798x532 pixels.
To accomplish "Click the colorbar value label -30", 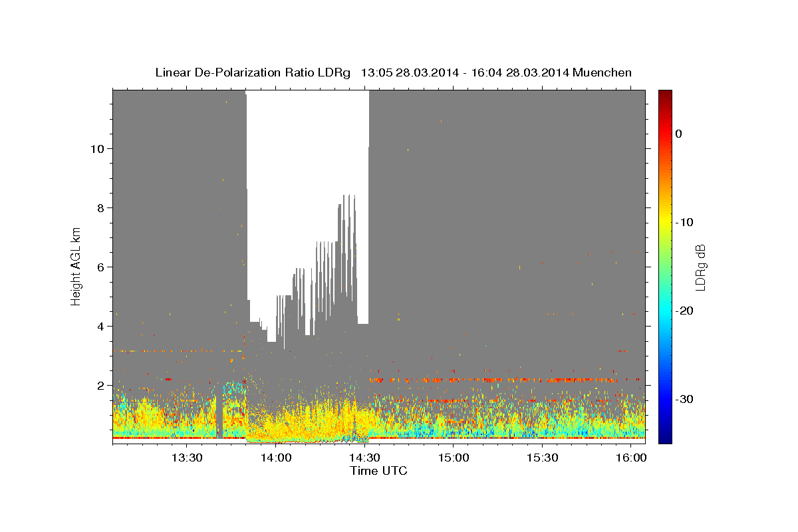I will (685, 399).
